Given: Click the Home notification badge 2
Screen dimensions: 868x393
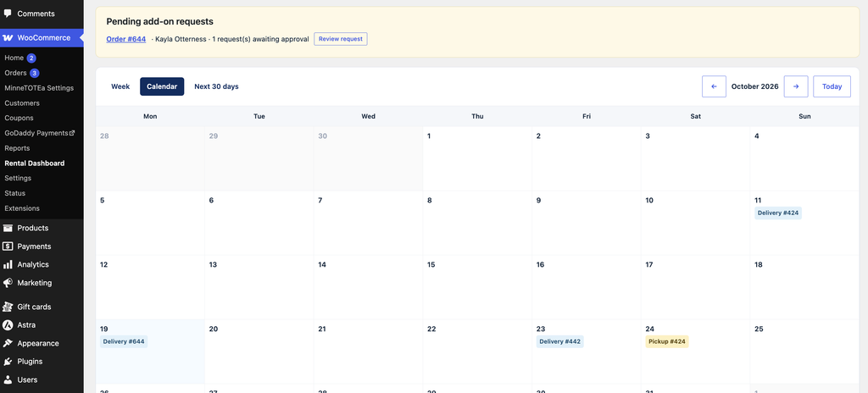Looking at the screenshot, I should point(31,58).
